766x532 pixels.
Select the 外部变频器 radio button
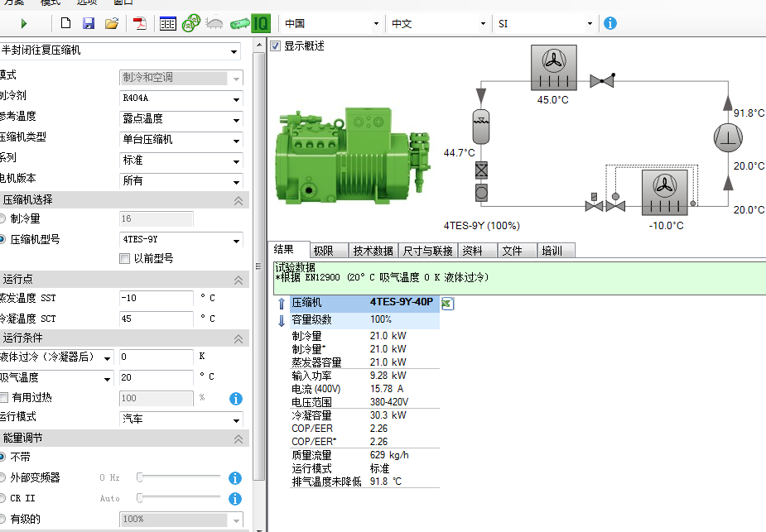2,477
